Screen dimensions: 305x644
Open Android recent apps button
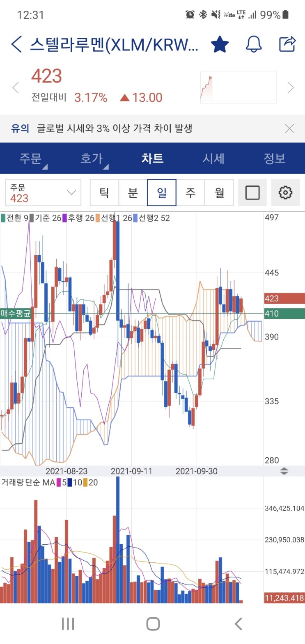68,624
